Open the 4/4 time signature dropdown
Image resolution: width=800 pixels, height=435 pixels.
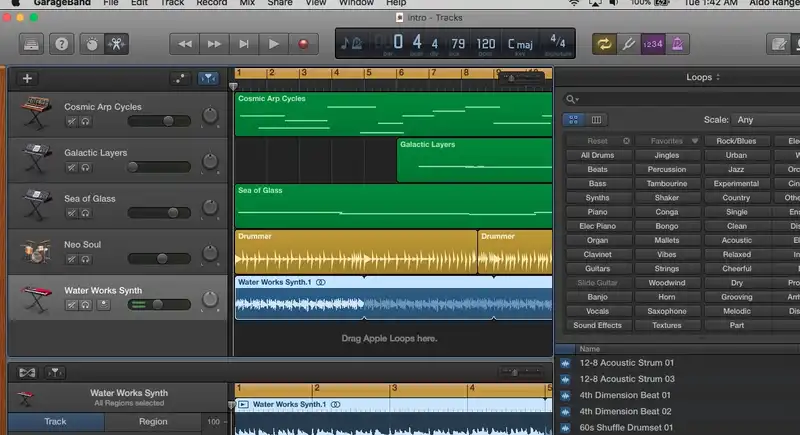(558, 42)
